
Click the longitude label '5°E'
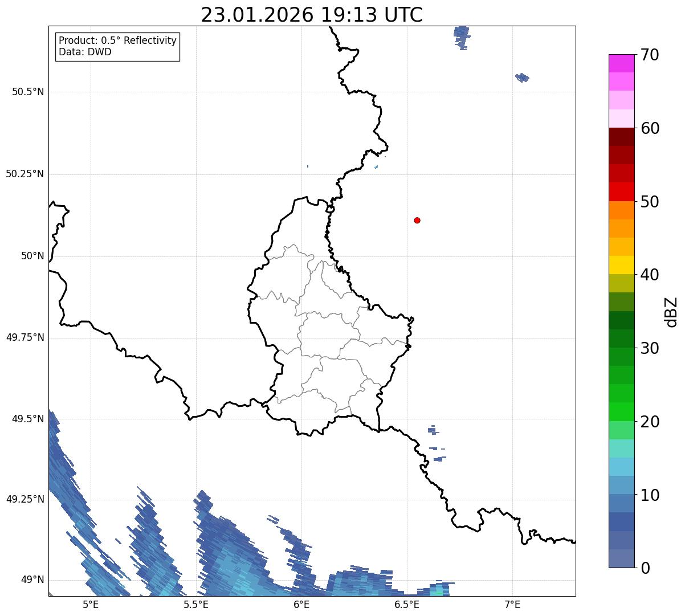click(91, 605)
